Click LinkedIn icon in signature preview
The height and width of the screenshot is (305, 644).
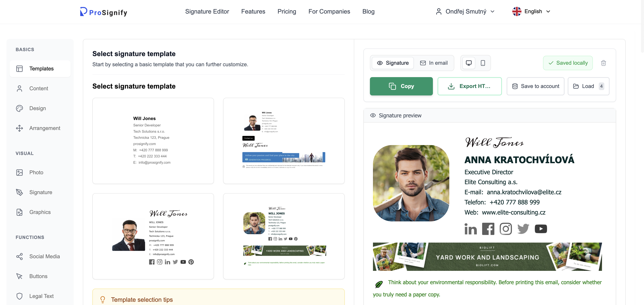(470, 229)
